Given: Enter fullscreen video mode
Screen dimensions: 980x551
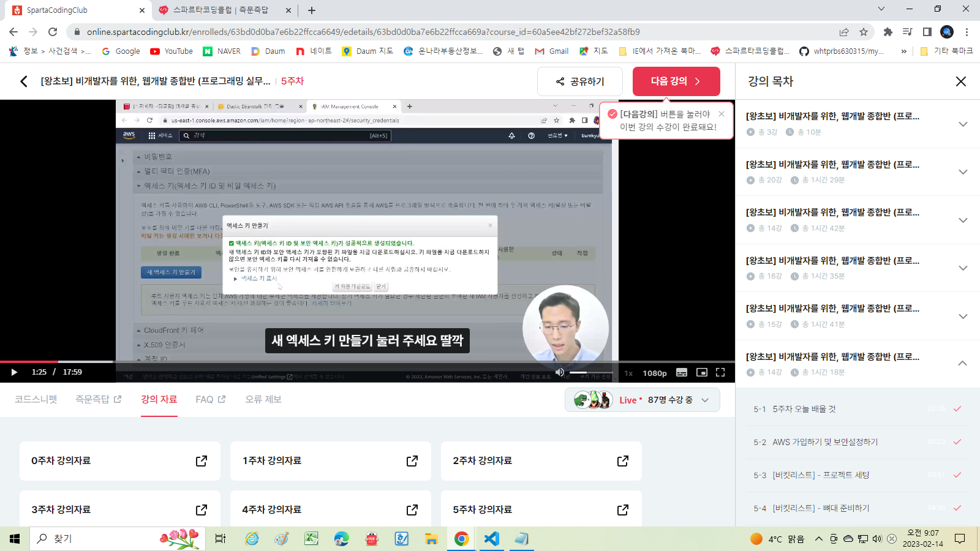Looking at the screenshot, I should click(x=720, y=372).
